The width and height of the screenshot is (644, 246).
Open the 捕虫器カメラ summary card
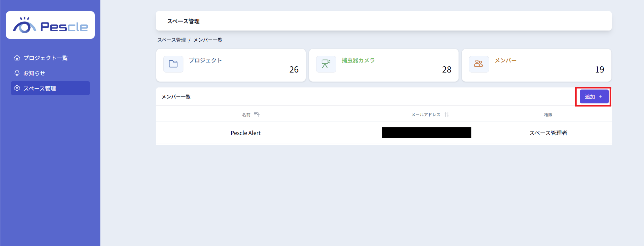click(383, 65)
